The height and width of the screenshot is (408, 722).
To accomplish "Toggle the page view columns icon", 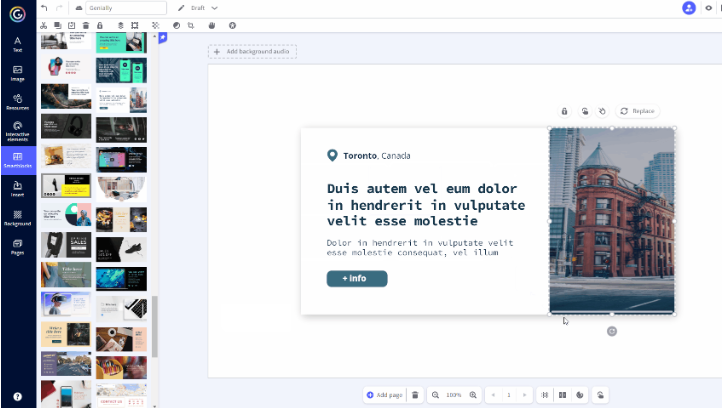I will (x=562, y=395).
